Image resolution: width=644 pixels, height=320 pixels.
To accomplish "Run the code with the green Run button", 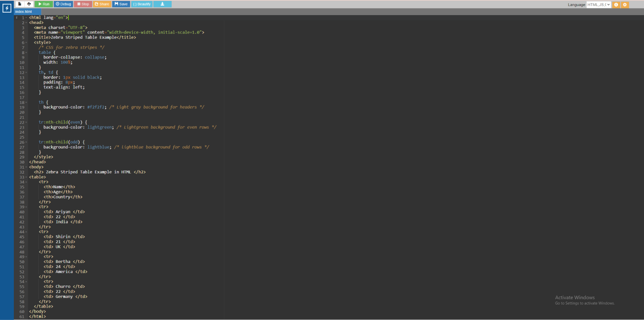I will (x=43, y=4).
